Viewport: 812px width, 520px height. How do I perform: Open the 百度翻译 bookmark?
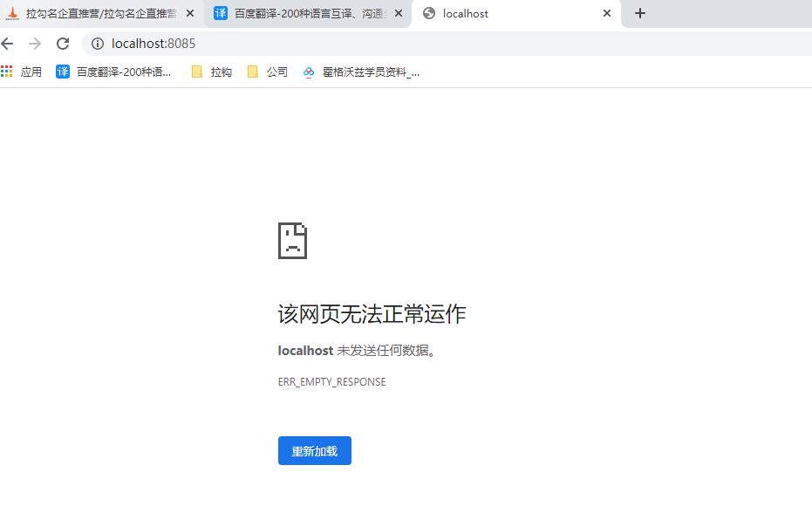(114, 72)
